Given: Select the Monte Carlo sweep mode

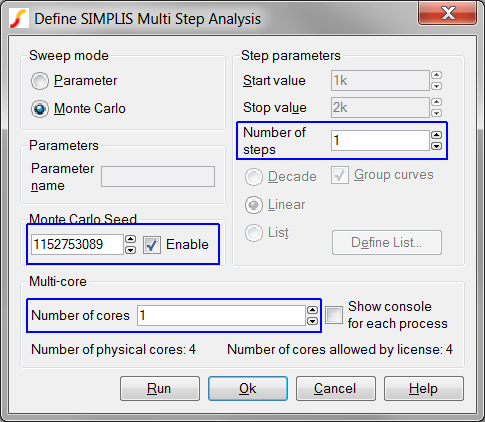Looking at the screenshot, I should 40,109.
